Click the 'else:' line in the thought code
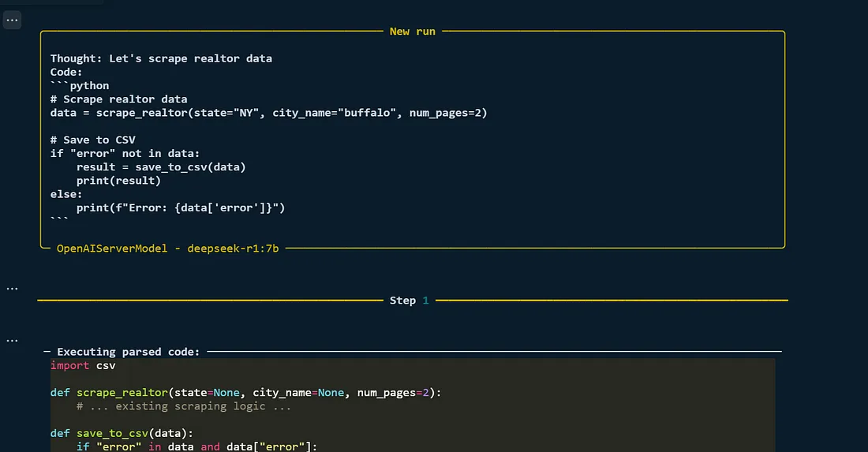 [65, 194]
